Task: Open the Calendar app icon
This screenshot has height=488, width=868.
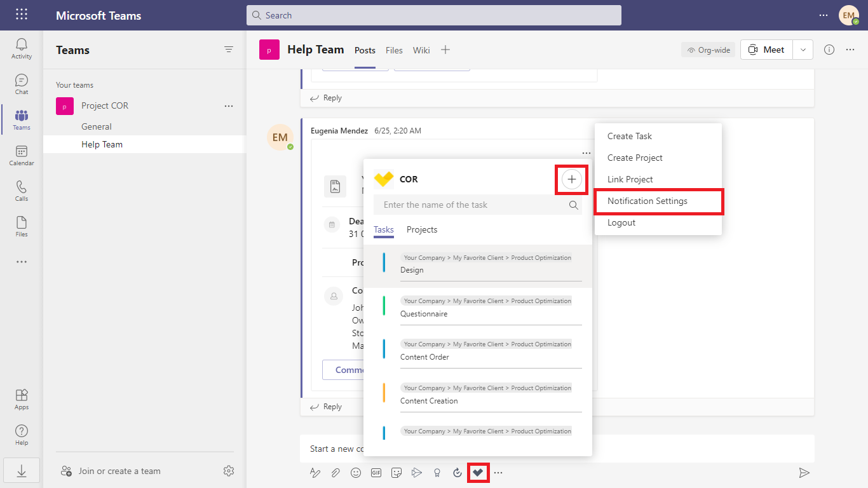Action: point(22,155)
